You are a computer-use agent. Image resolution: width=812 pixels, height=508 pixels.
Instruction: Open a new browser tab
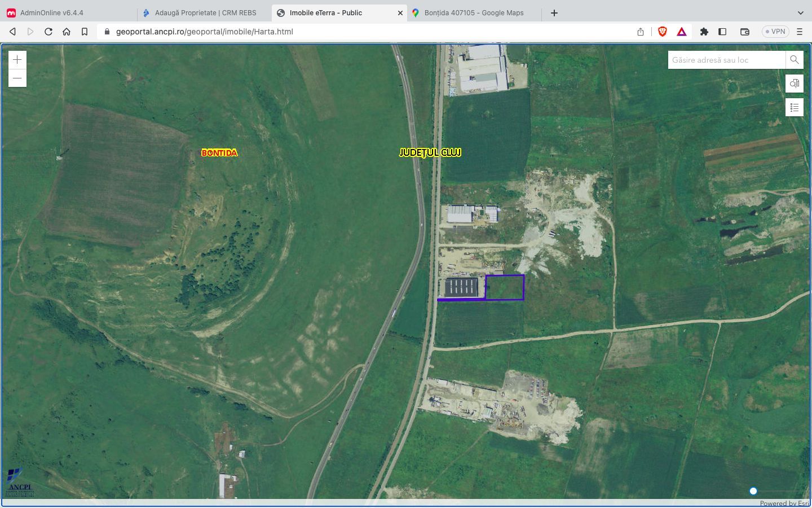point(554,12)
